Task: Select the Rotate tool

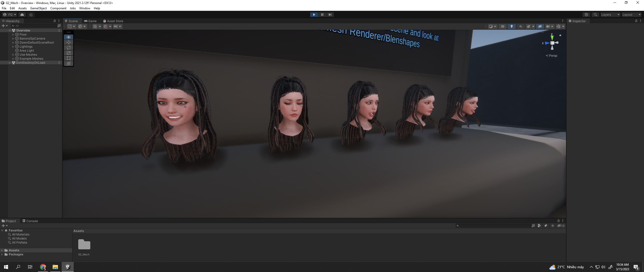Action: pyautogui.click(x=69, y=48)
